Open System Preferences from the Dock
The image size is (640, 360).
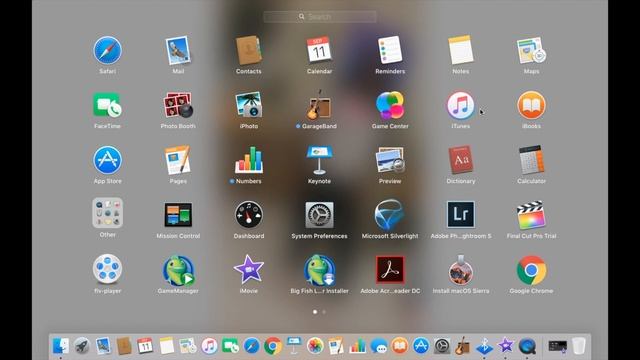442,346
